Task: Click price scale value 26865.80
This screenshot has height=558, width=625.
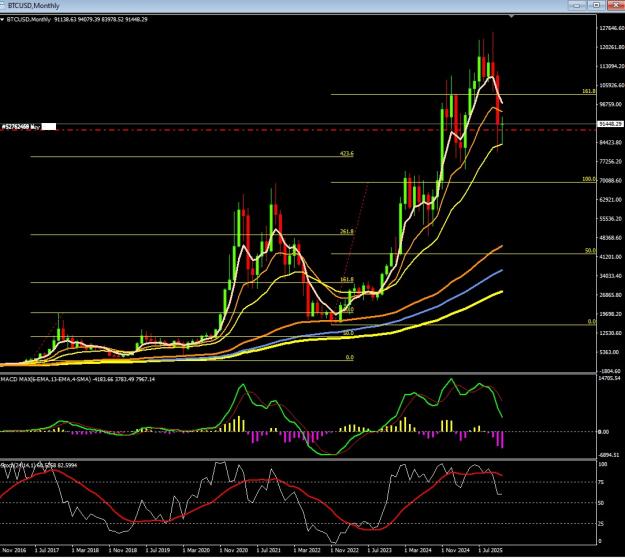Action: pyautogui.click(x=611, y=295)
